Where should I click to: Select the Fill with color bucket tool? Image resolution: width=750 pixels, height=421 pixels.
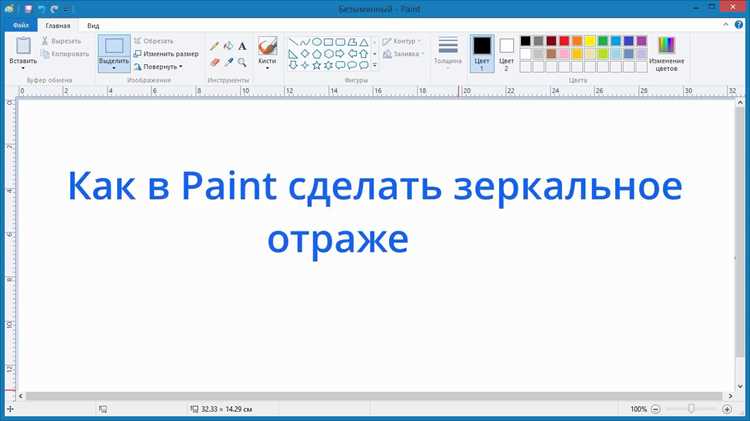coord(228,46)
